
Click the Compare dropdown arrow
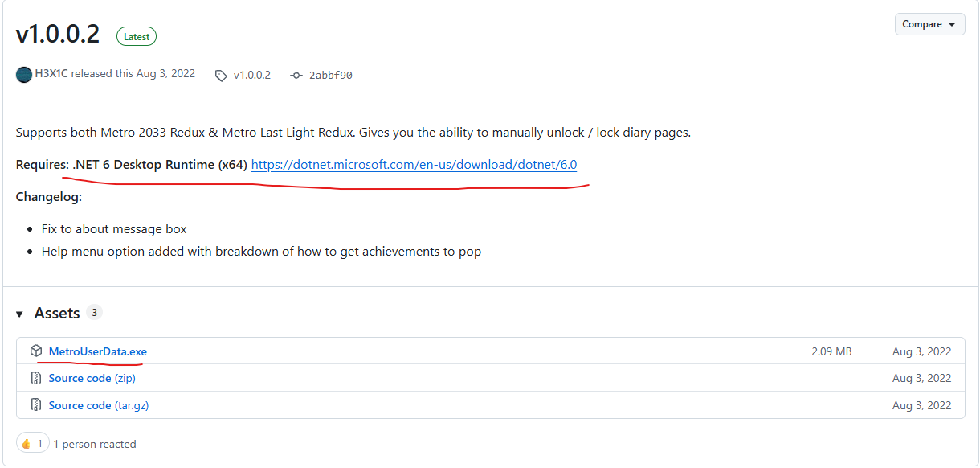pos(952,25)
